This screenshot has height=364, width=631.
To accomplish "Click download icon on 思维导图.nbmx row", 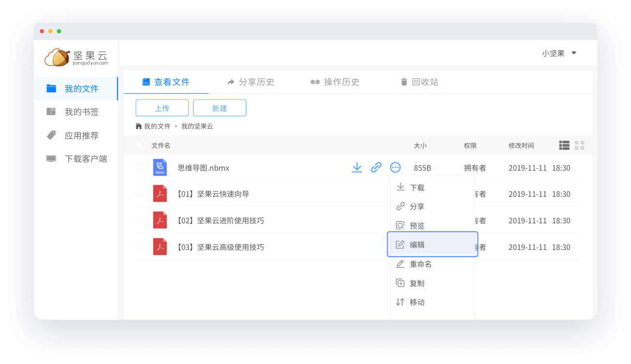I will click(x=357, y=168).
